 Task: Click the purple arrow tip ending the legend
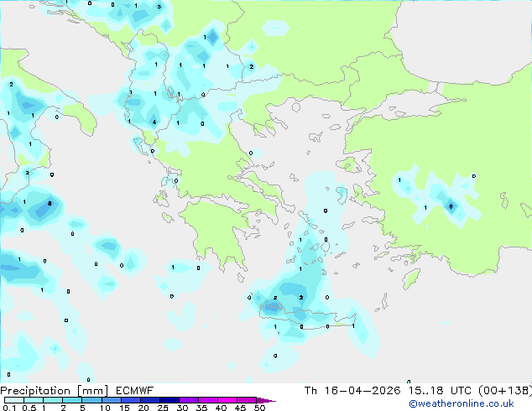[x=266, y=400]
